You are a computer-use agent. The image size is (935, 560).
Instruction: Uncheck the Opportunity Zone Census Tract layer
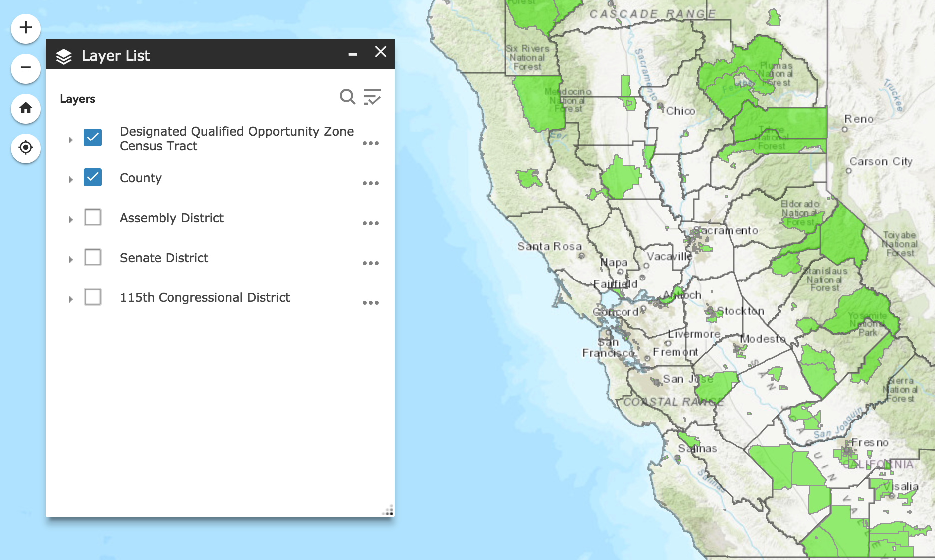(x=93, y=138)
